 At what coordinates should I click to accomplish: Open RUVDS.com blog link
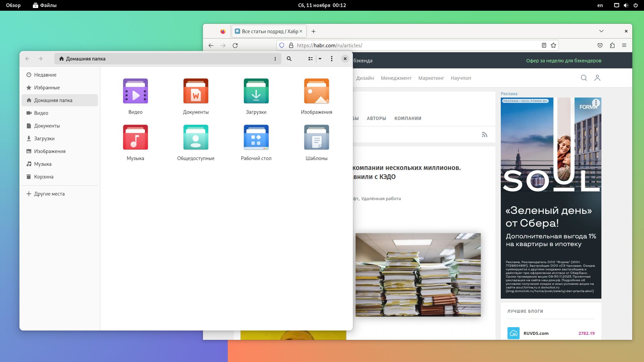pyautogui.click(x=536, y=333)
